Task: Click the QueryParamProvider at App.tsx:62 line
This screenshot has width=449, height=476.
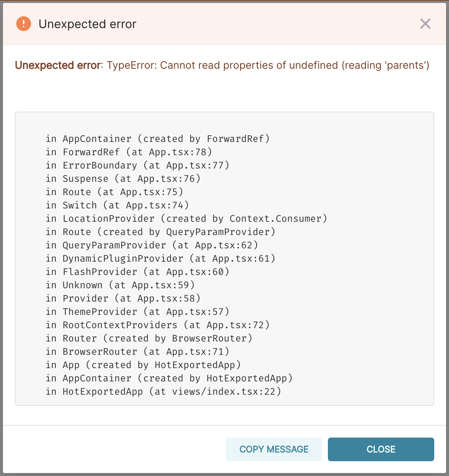Action: coord(152,245)
